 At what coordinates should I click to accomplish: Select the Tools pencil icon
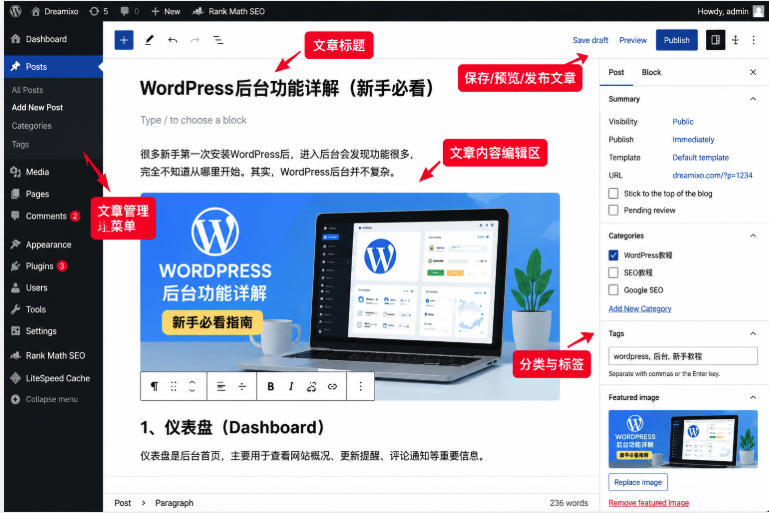pos(149,40)
